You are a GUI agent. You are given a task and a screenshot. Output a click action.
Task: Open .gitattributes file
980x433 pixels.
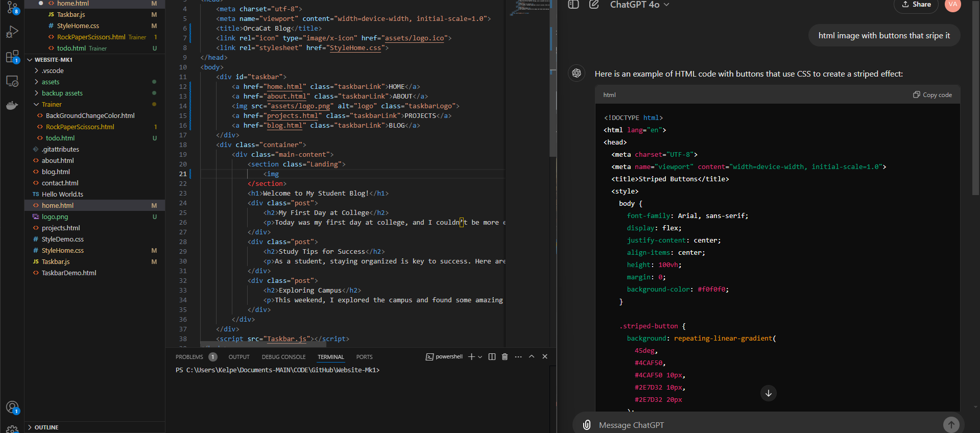click(x=95, y=150)
